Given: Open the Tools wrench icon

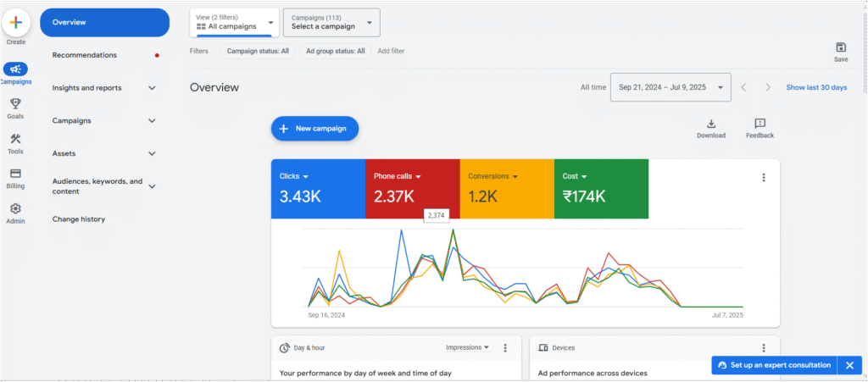Looking at the screenshot, I should point(15,138).
